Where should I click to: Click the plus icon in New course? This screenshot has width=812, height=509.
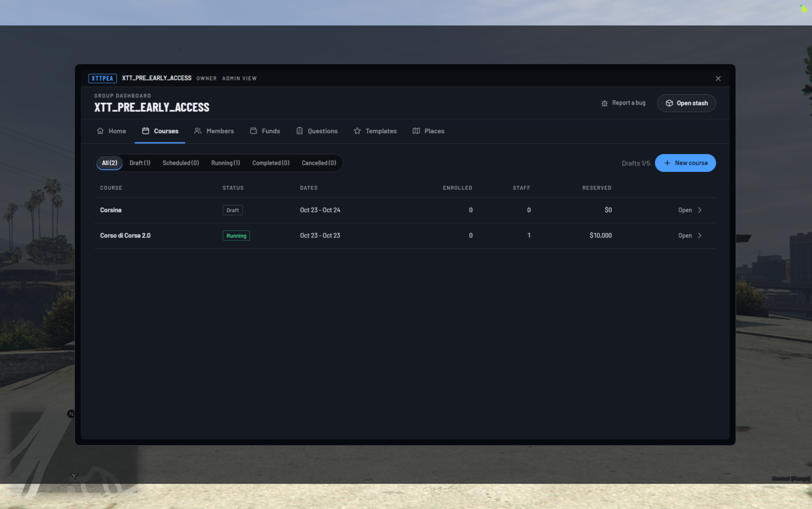[667, 163]
